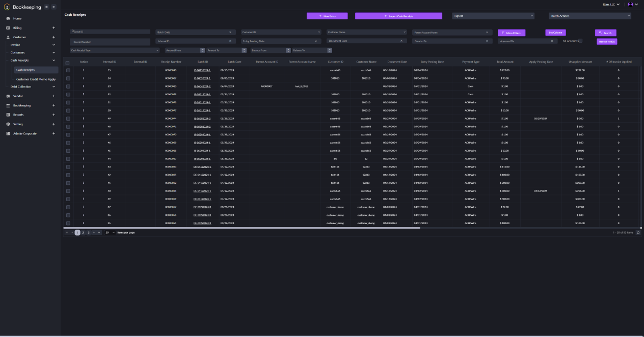
Task: Select all rows with the header checkbox
Action: point(67,62)
